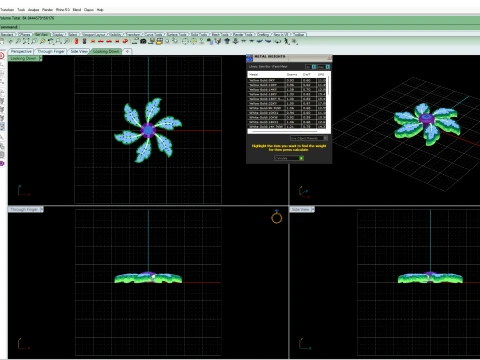This screenshot has width=480, height=360.
Task: Toggle the Use Object Material checkbox
Action: (x=326, y=138)
